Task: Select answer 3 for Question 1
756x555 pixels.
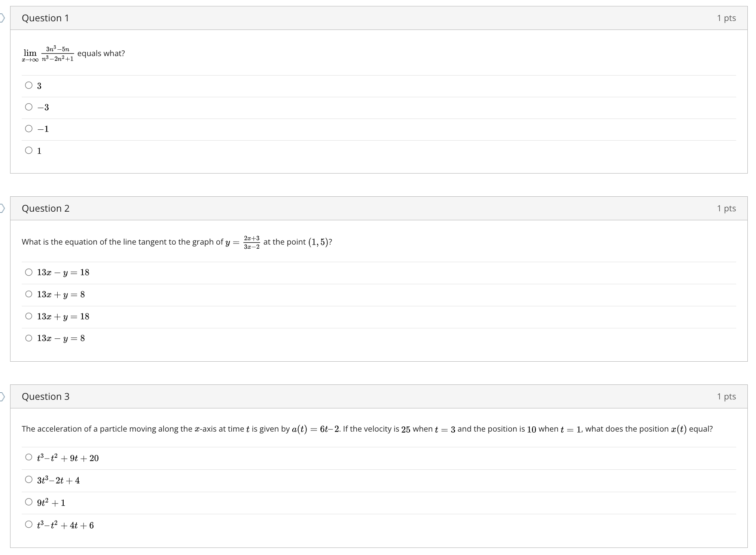Action: point(29,85)
